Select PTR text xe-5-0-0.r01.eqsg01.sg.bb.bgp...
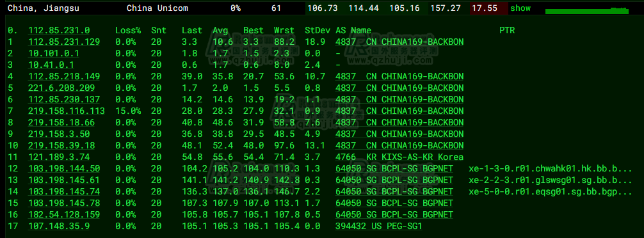The width and height of the screenshot is (644, 238). pos(551,191)
